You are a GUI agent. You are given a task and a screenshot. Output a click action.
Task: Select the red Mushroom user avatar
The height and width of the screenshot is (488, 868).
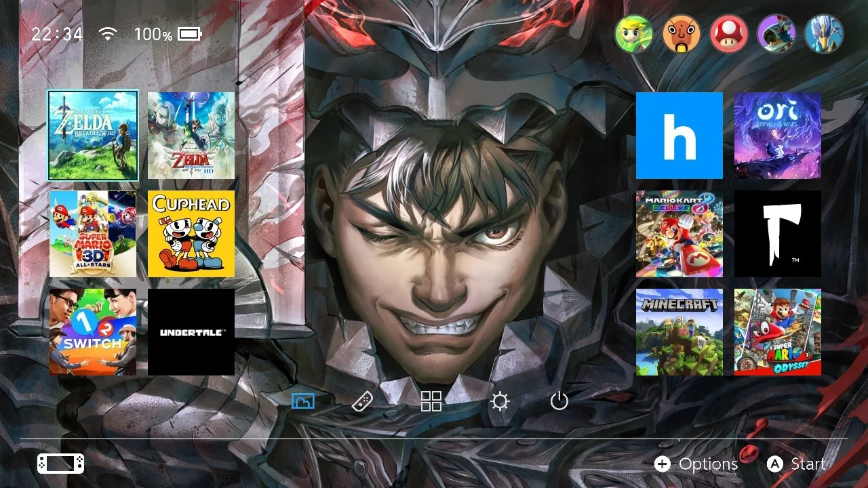[x=729, y=34]
